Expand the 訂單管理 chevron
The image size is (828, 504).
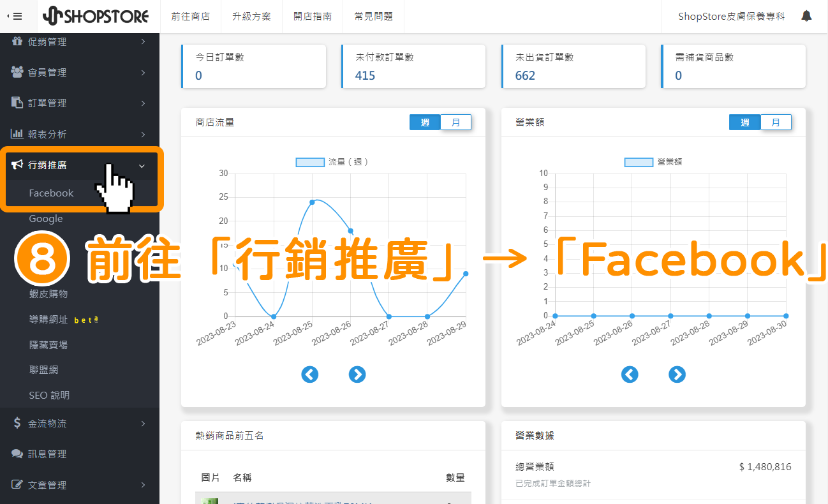pyautogui.click(x=143, y=103)
